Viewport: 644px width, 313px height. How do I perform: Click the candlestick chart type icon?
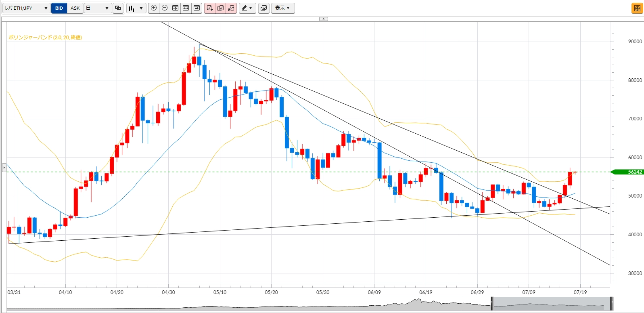(131, 8)
